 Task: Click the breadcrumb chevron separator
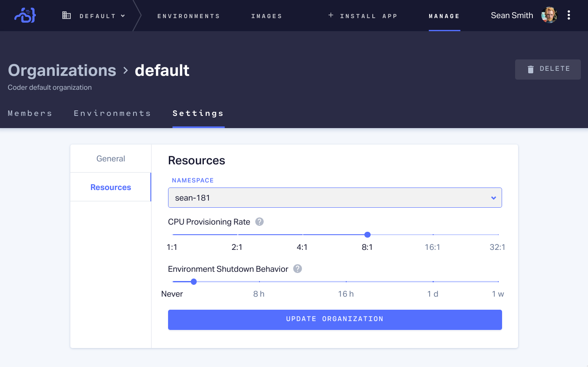click(126, 70)
